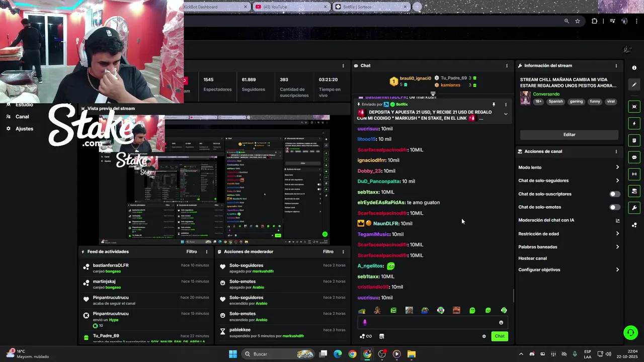Viewport: 644px width, 362px height.
Task: Click Hostear canal action
Action: tap(532, 258)
